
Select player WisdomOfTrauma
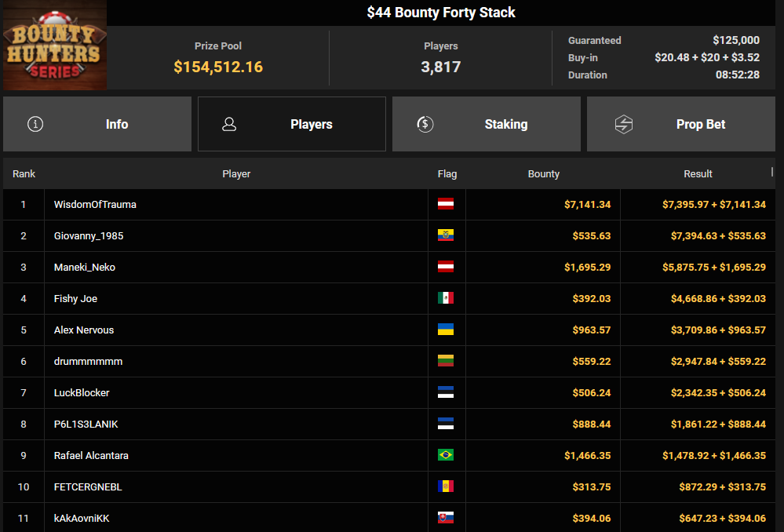(x=95, y=205)
